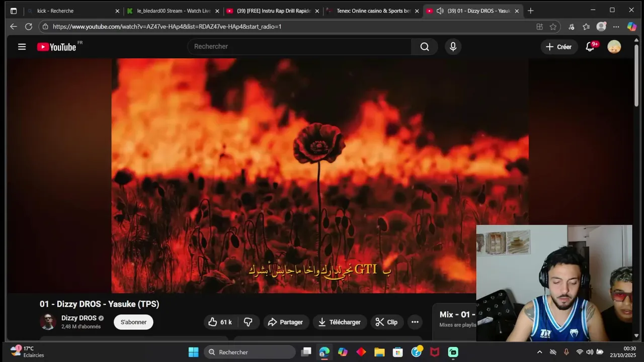This screenshot has width=644, height=362.
Task: Open more actions three-dot menu under video
Action: tap(415, 322)
